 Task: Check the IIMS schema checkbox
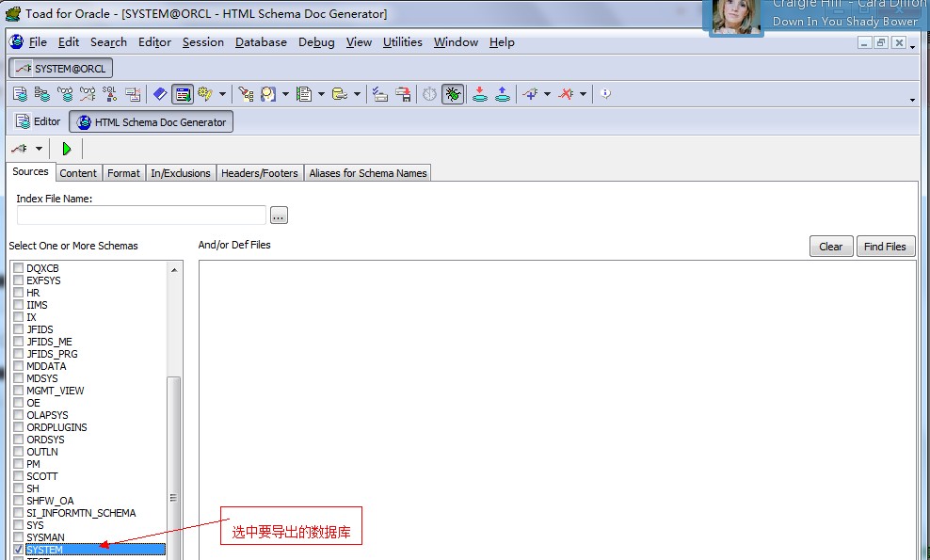point(19,305)
